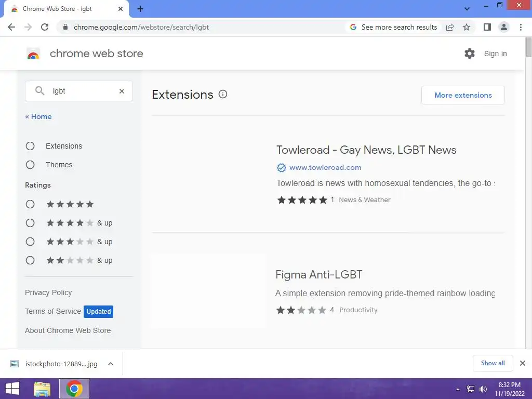Open the Windows Start menu
Screen dimensions: 532x399
12,389
